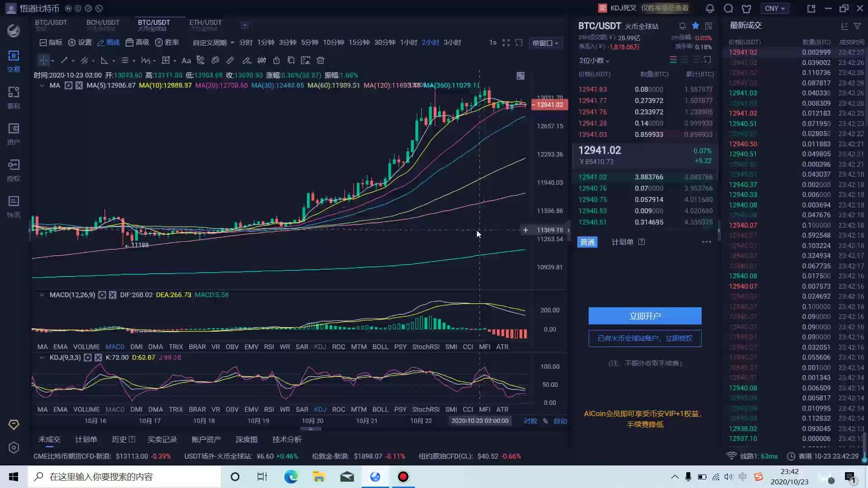
Task: Collapse the MA indicator chevron
Action: pyautogui.click(x=42, y=85)
